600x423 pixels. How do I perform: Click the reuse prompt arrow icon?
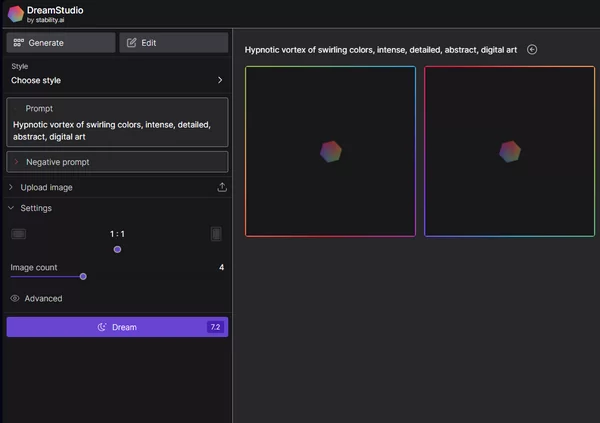point(532,49)
